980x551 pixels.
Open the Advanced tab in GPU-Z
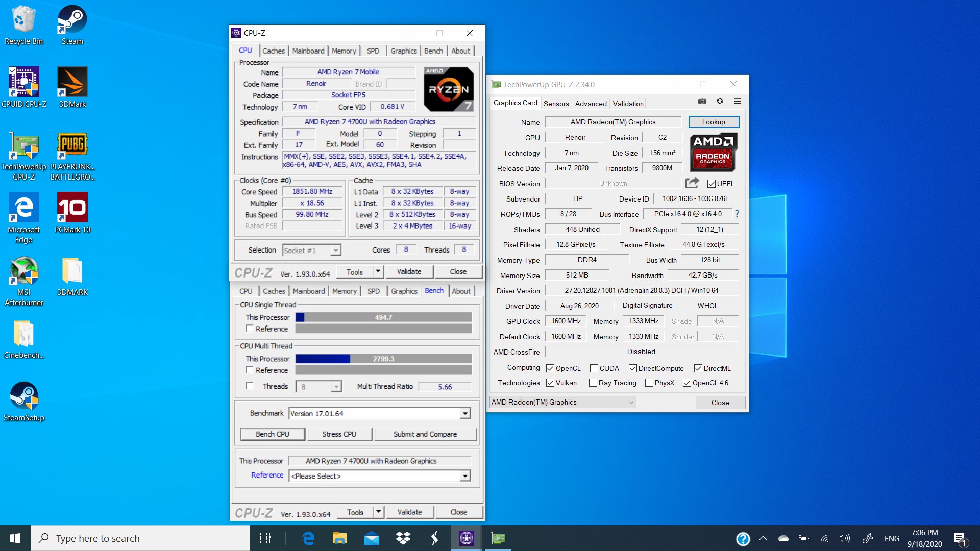(591, 104)
